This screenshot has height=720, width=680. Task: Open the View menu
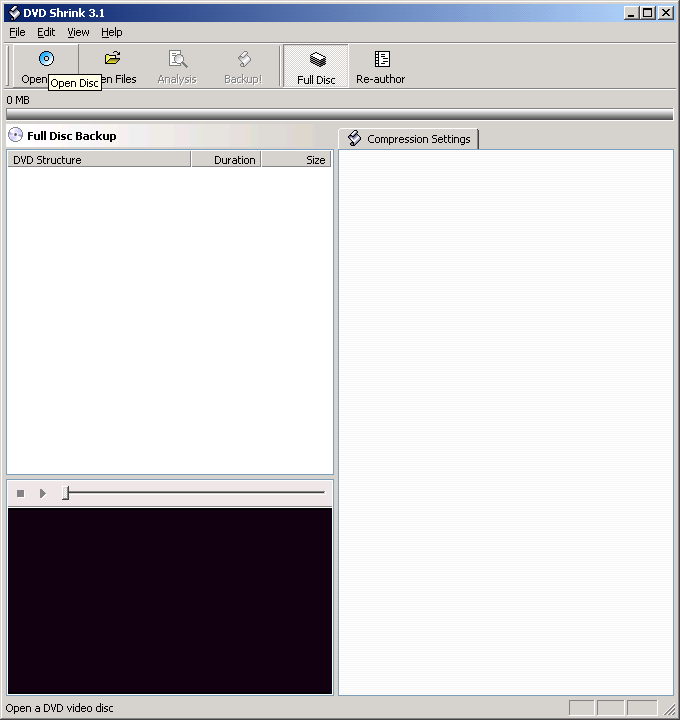click(78, 32)
